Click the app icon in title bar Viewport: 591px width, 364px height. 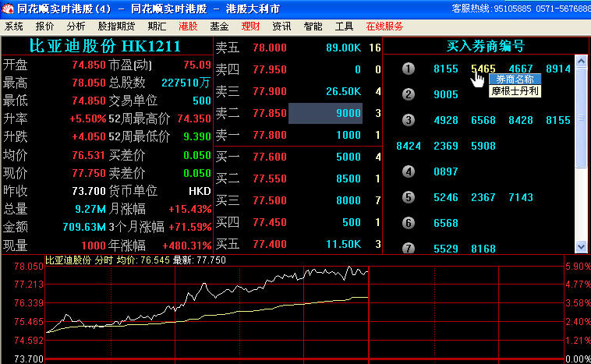[x=7, y=8]
